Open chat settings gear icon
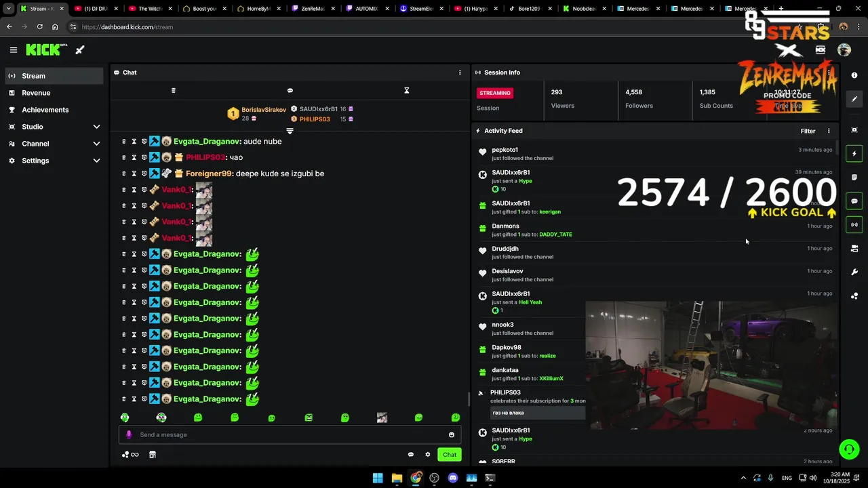Image resolution: width=868 pixels, height=488 pixels. (x=428, y=455)
